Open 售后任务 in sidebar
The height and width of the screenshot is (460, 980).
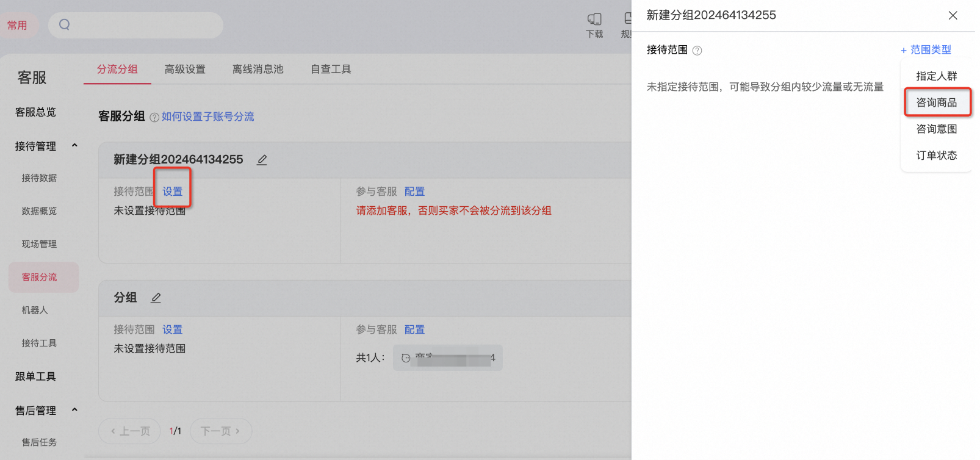39,442
